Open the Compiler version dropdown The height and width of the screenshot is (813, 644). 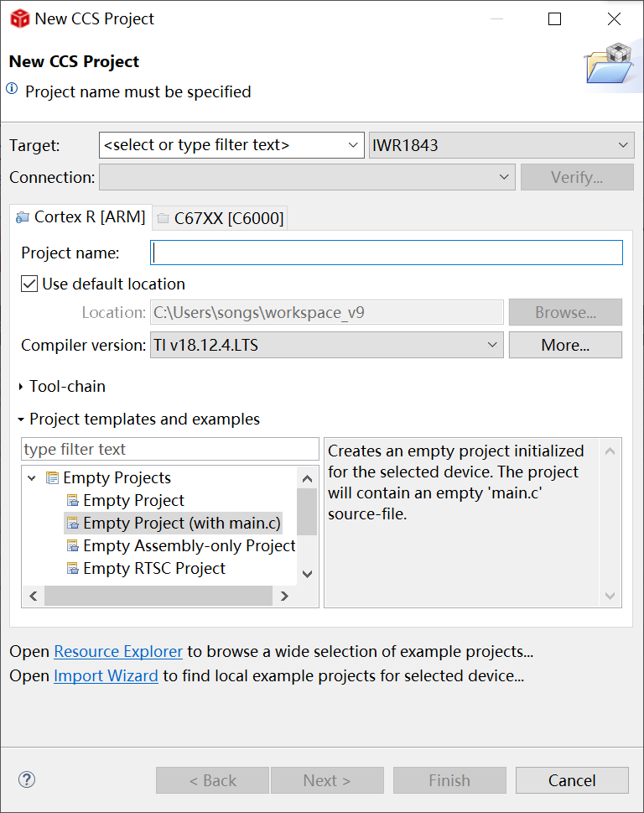tap(492, 345)
